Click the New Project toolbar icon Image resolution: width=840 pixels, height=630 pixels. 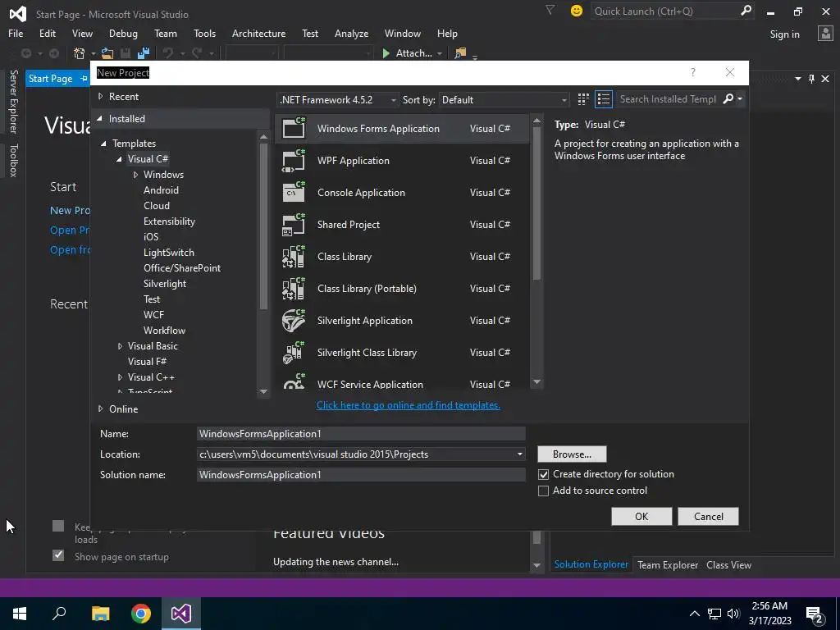80,53
